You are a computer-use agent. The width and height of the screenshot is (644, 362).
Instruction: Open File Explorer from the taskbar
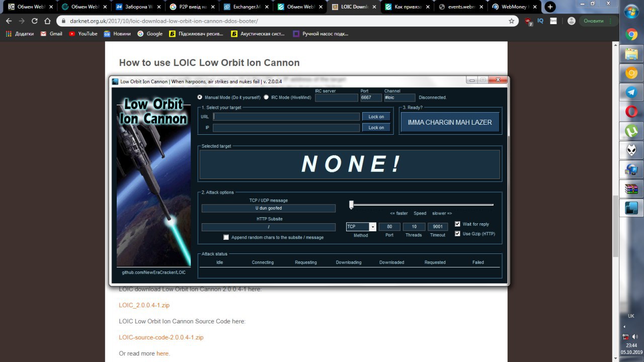(x=631, y=54)
